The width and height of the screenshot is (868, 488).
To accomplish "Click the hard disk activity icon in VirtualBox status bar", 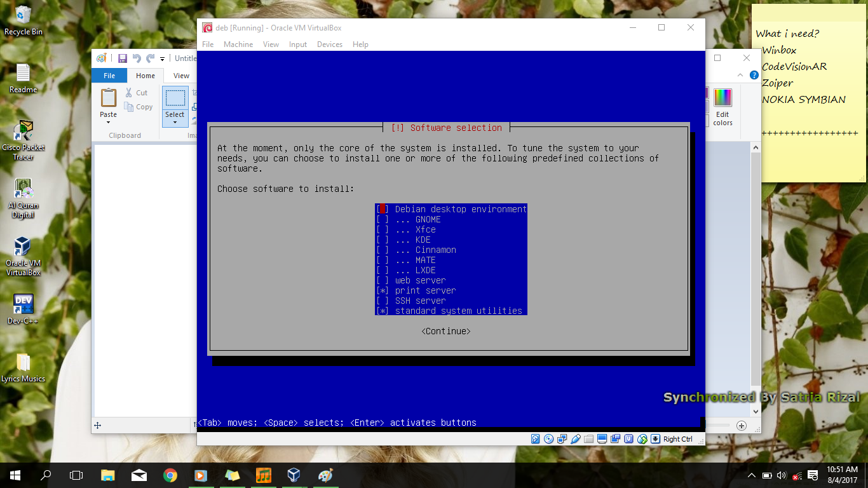I will point(535,439).
